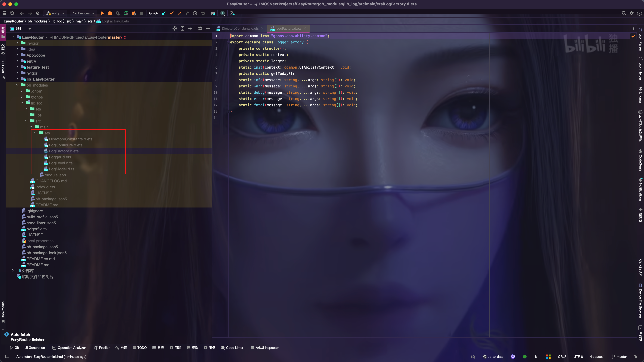The width and height of the screenshot is (644, 362).
Task: Open the Notifications side panel
Action: click(641, 189)
